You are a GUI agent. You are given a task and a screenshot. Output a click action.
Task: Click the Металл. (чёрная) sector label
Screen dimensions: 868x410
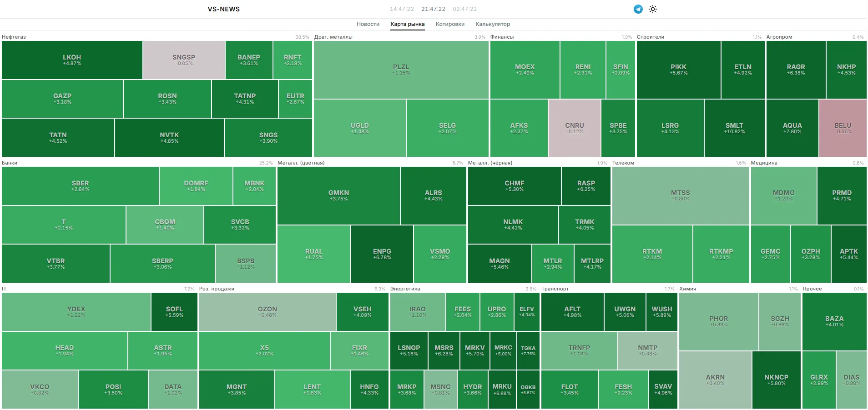490,163
